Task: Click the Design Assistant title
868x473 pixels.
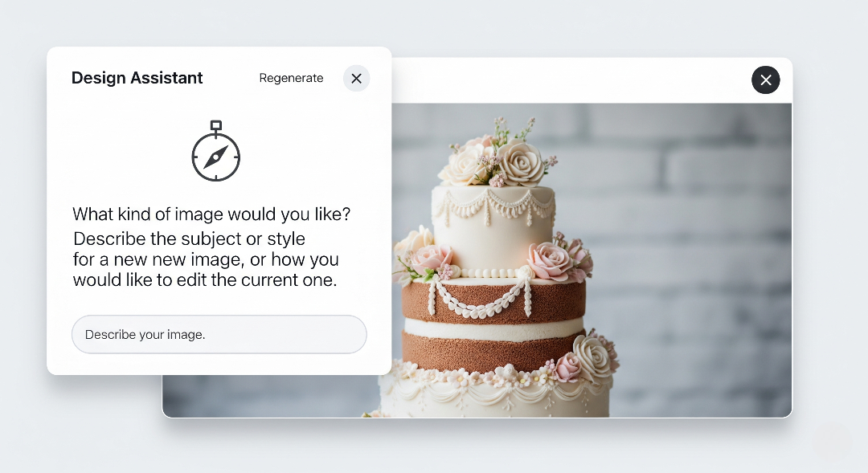Action: pos(137,78)
